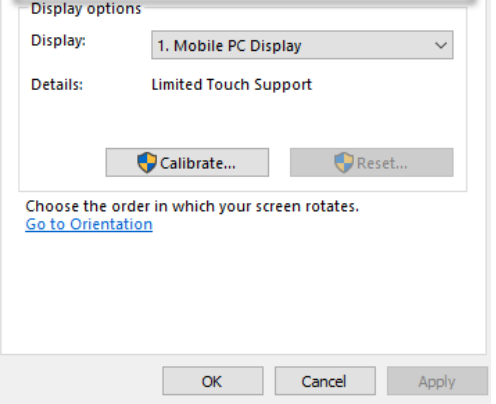Click the word 'Orientation' in the hyperlink
This screenshot has height=404, width=496.
pos(111,224)
